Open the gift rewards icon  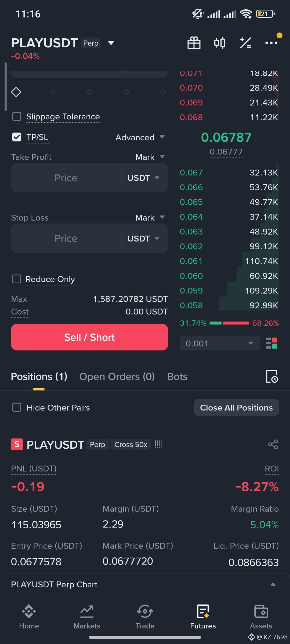(x=194, y=43)
